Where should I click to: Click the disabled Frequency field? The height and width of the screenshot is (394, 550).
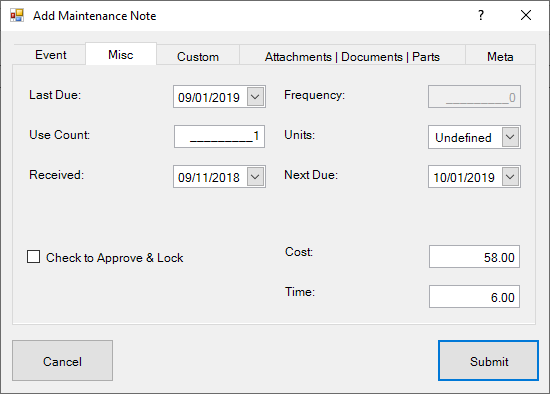pos(474,96)
